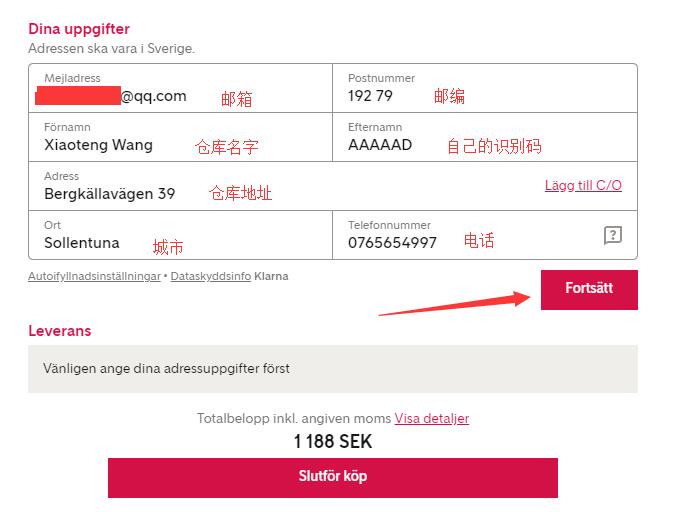The image size is (678, 512).
Task: Click the Dina uppgifter heading
Action: 79,29
